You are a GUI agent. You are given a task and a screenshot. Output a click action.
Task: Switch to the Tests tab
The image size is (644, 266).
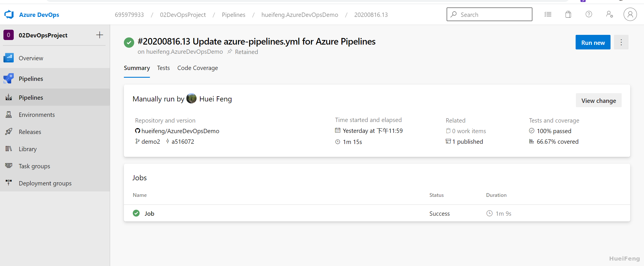pos(163,68)
